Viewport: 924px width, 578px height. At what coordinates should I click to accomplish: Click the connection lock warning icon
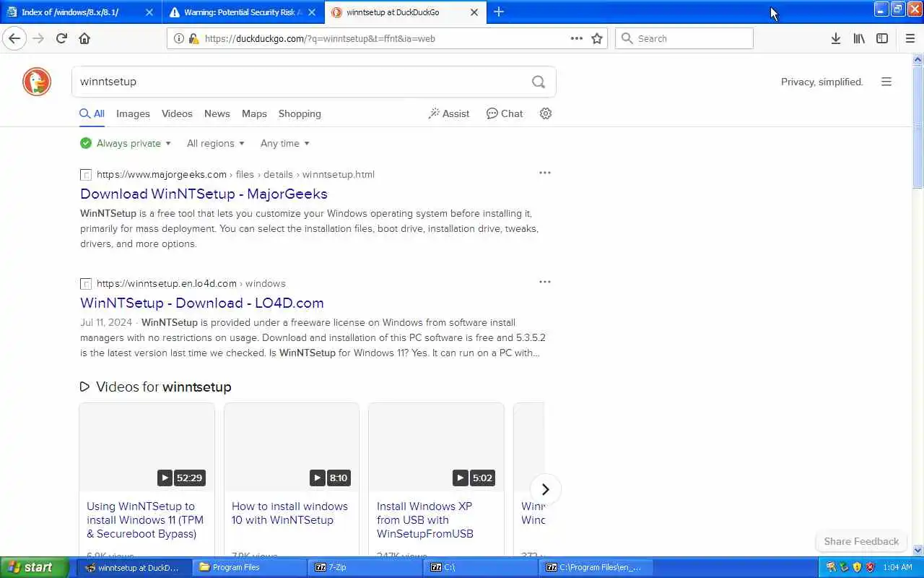193,38
